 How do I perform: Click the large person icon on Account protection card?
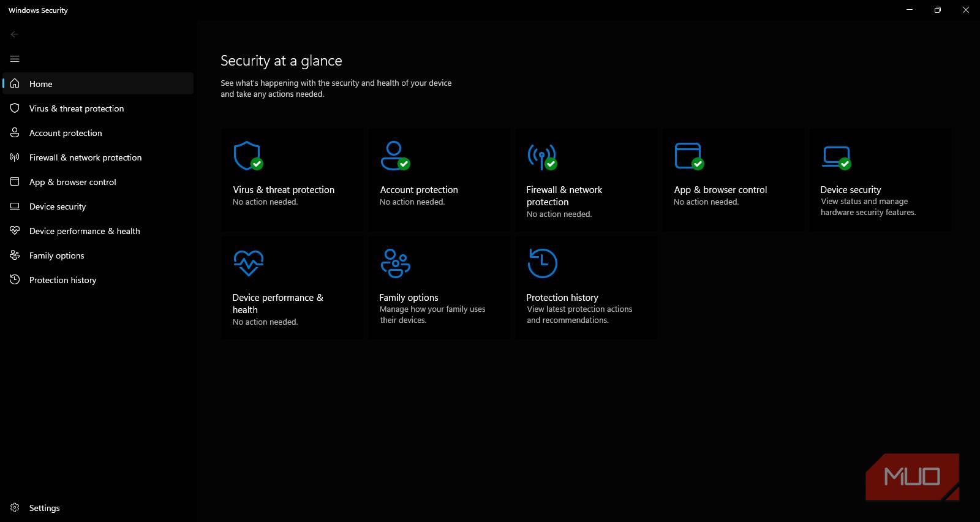point(395,156)
